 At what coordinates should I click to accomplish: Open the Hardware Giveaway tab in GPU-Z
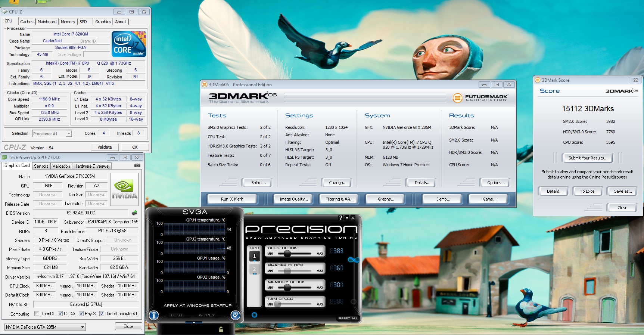pos(92,166)
